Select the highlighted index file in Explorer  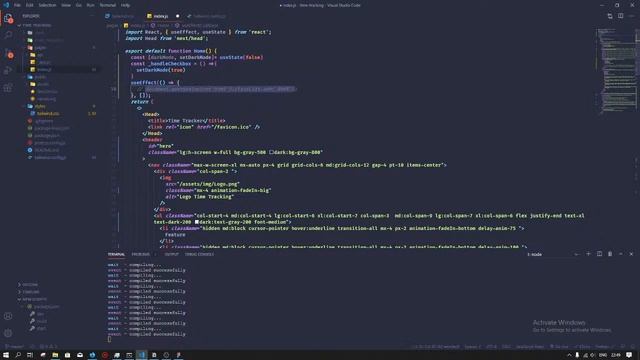(59, 69)
